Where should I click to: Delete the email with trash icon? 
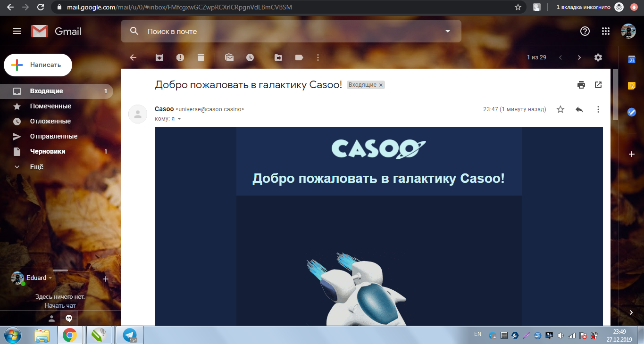[x=201, y=57]
